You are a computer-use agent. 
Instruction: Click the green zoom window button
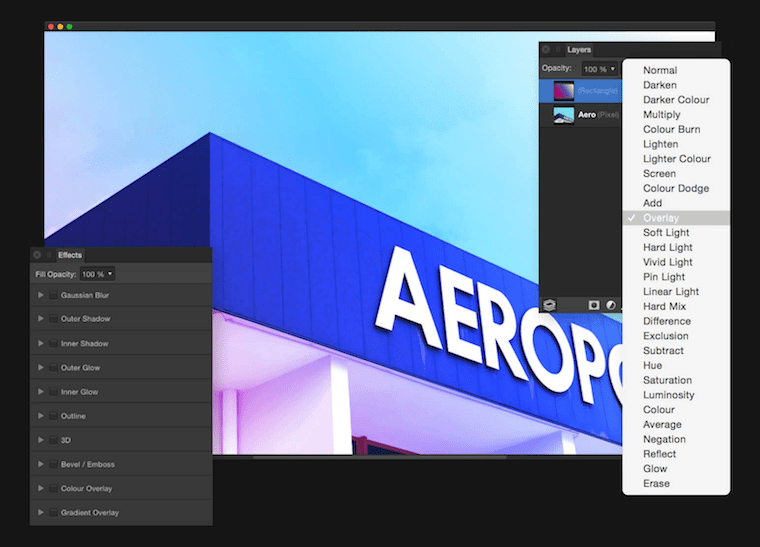click(69, 27)
